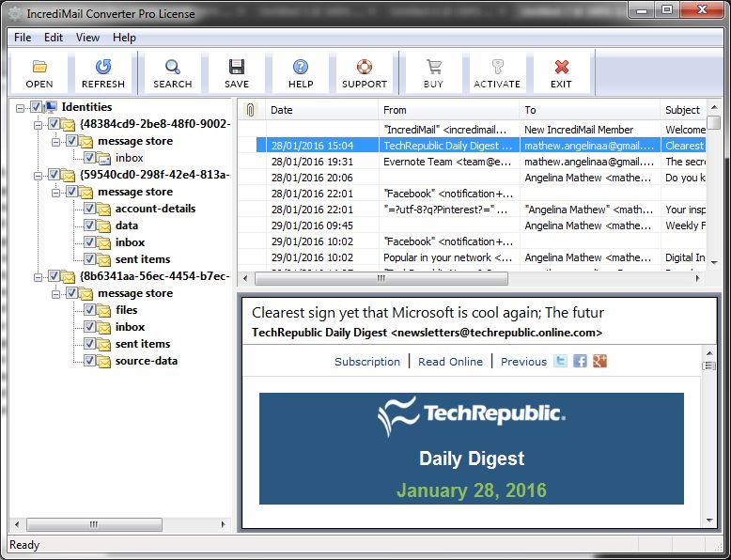Click the Support lifebuoy icon
This screenshot has width=731, height=560.
tap(365, 72)
